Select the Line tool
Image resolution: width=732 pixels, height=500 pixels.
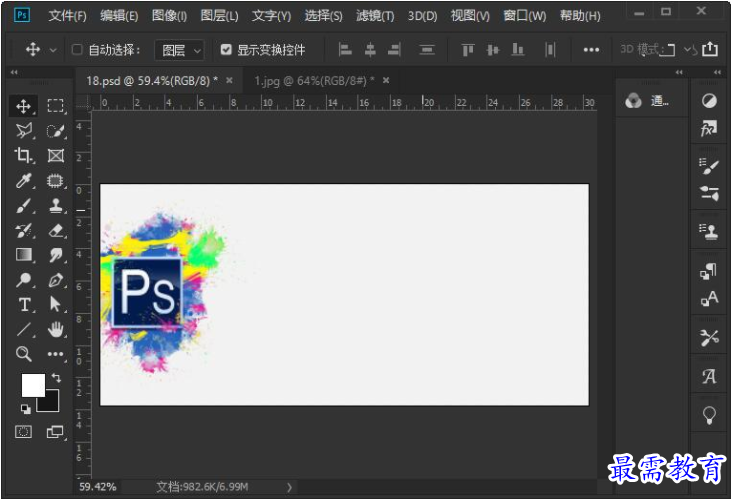[x=23, y=330]
